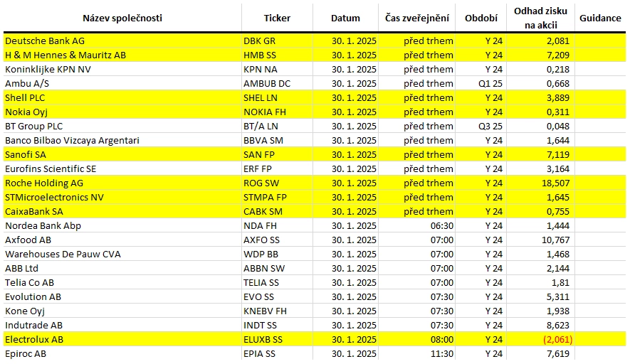Click the Ticker column header

click(x=277, y=18)
